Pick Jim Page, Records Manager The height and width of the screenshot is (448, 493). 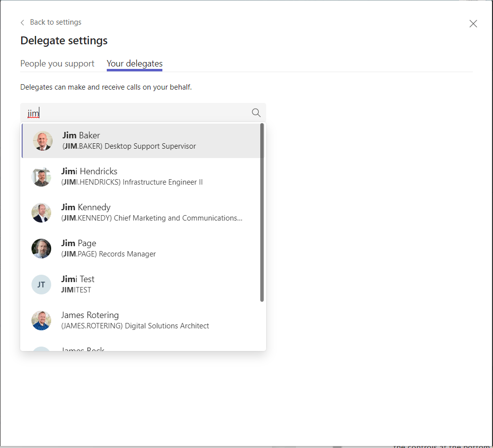pos(138,248)
